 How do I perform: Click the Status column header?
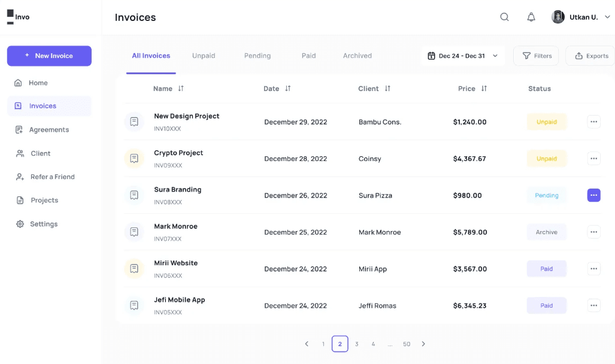click(540, 89)
